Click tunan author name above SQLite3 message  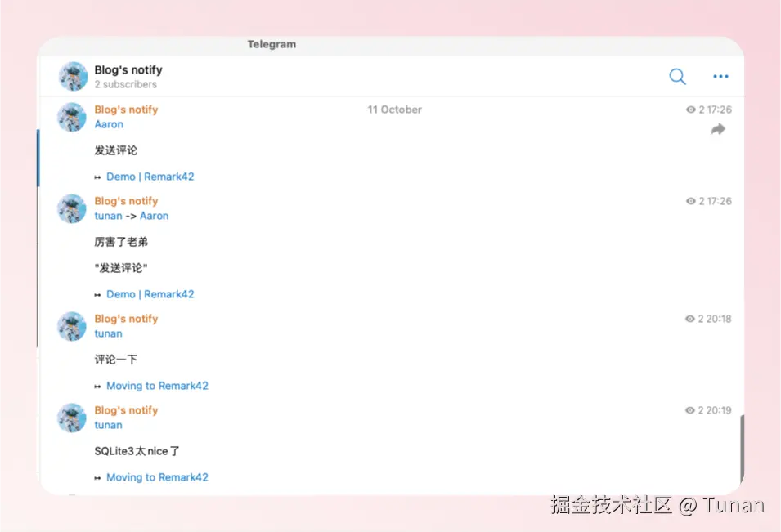click(108, 425)
